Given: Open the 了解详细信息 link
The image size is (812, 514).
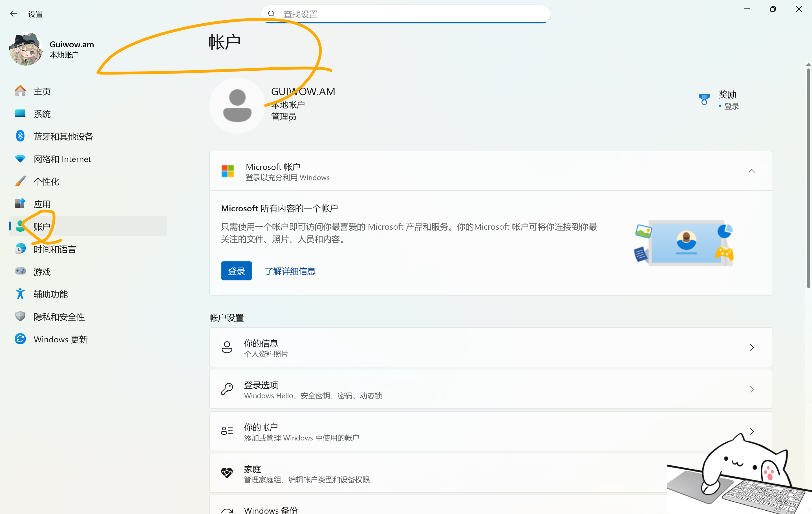Looking at the screenshot, I should (290, 271).
